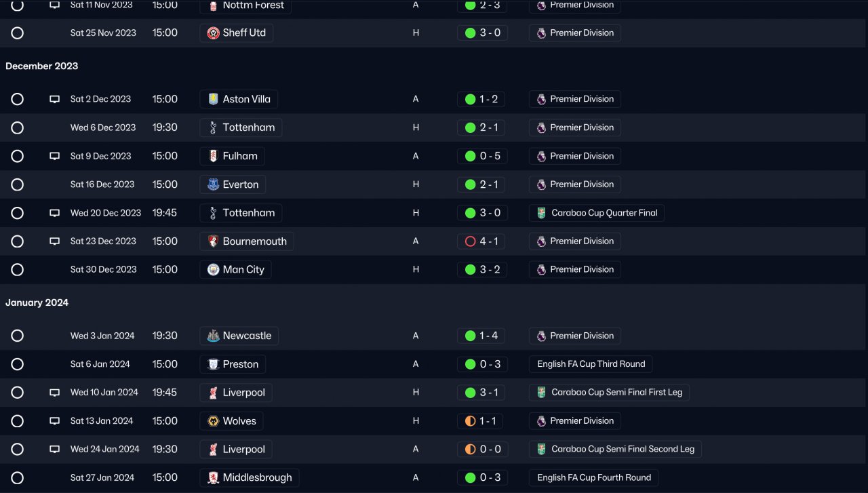Open English FA Cup Third Round competition

591,364
